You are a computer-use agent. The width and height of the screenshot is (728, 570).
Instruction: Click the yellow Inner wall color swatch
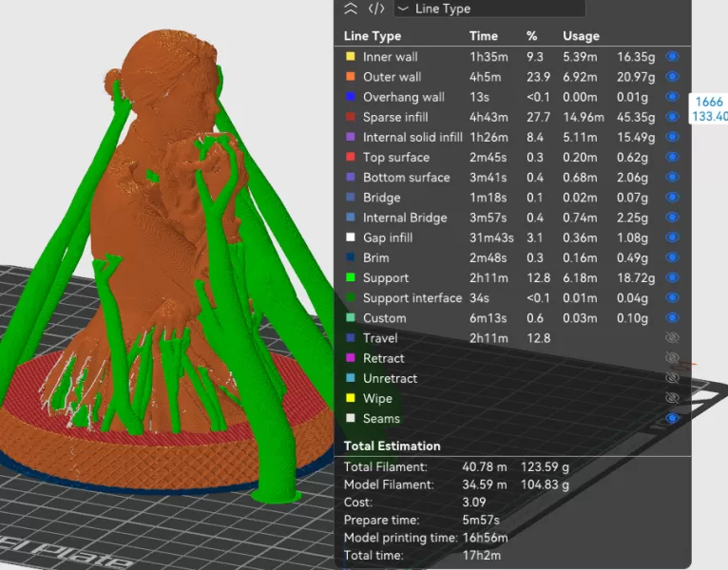point(351,57)
